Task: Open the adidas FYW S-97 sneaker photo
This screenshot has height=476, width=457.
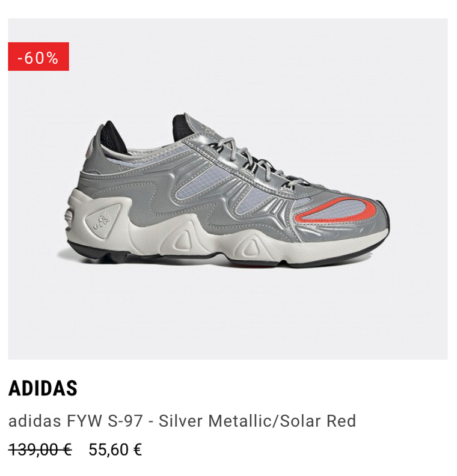Action: (x=228, y=189)
